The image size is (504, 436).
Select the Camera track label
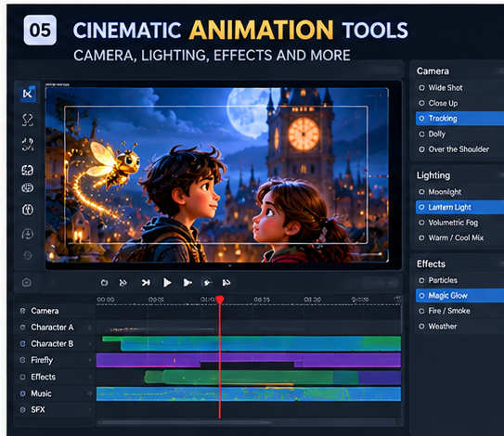click(x=45, y=311)
